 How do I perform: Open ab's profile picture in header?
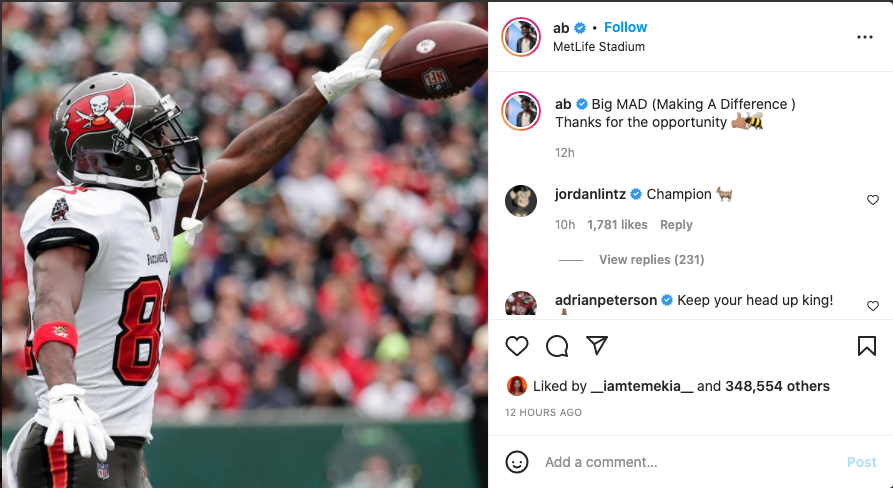pyautogui.click(x=521, y=37)
